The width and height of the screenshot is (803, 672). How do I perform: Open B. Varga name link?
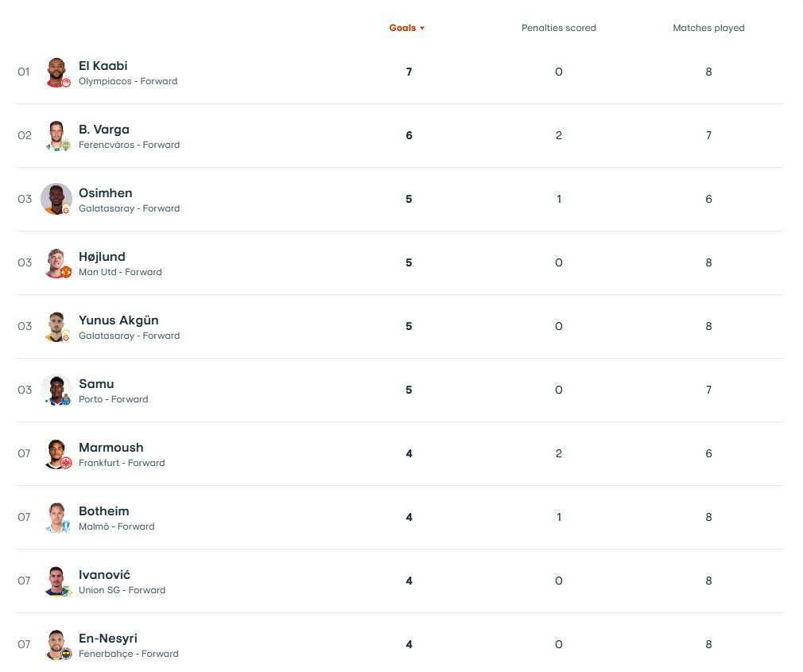(x=103, y=130)
